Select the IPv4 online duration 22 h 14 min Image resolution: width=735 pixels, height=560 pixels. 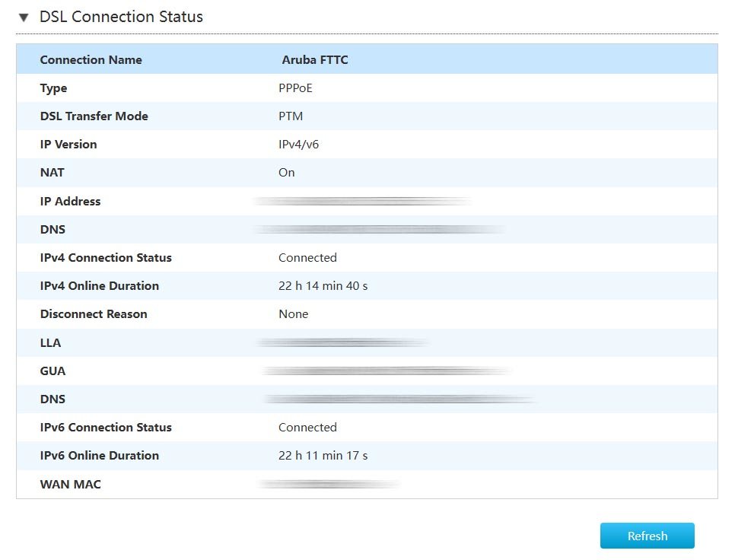(x=323, y=286)
